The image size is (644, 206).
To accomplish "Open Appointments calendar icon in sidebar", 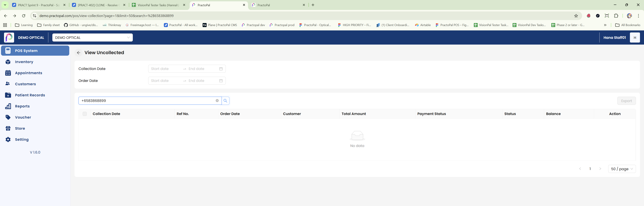I will [x=8, y=73].
